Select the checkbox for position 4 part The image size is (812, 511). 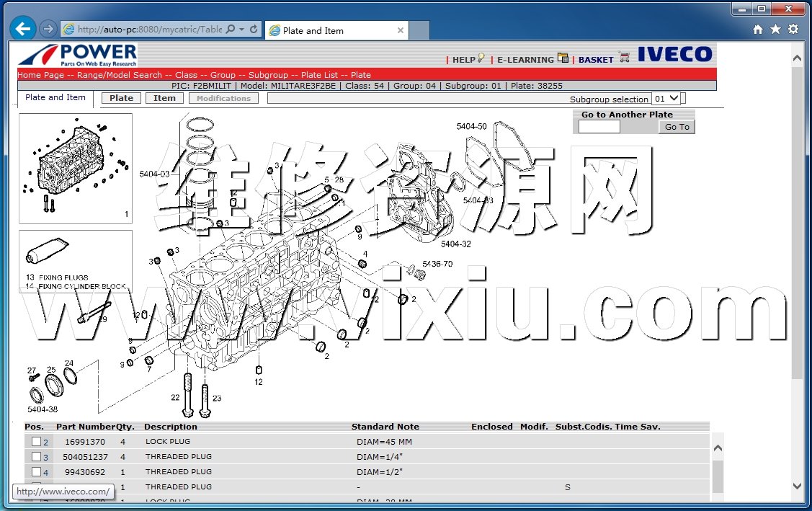[36, 472]
